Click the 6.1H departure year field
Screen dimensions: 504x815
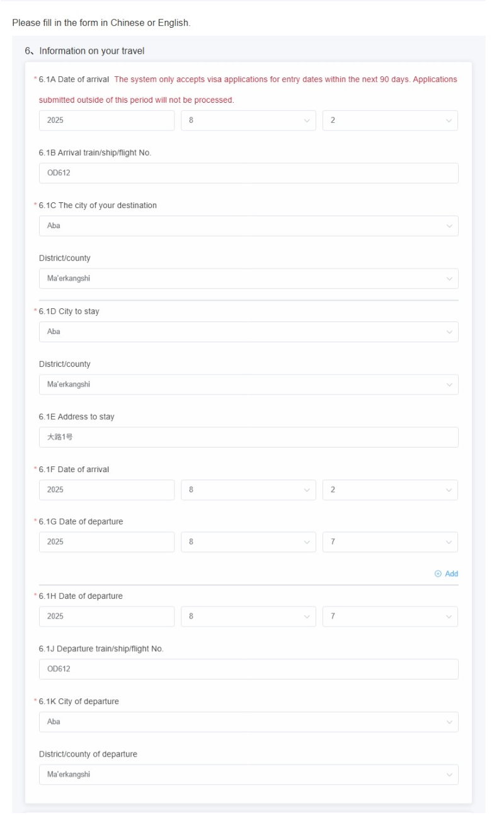pos(106,616)
